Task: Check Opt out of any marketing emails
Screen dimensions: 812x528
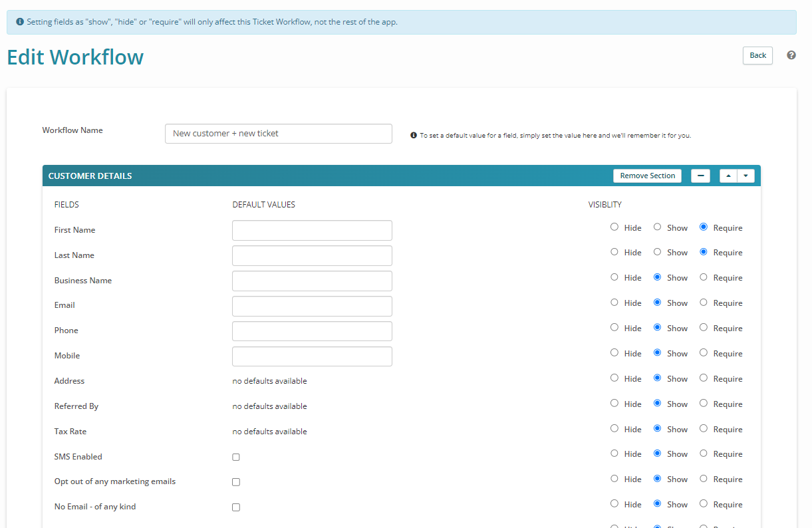Action: (235, 481)
